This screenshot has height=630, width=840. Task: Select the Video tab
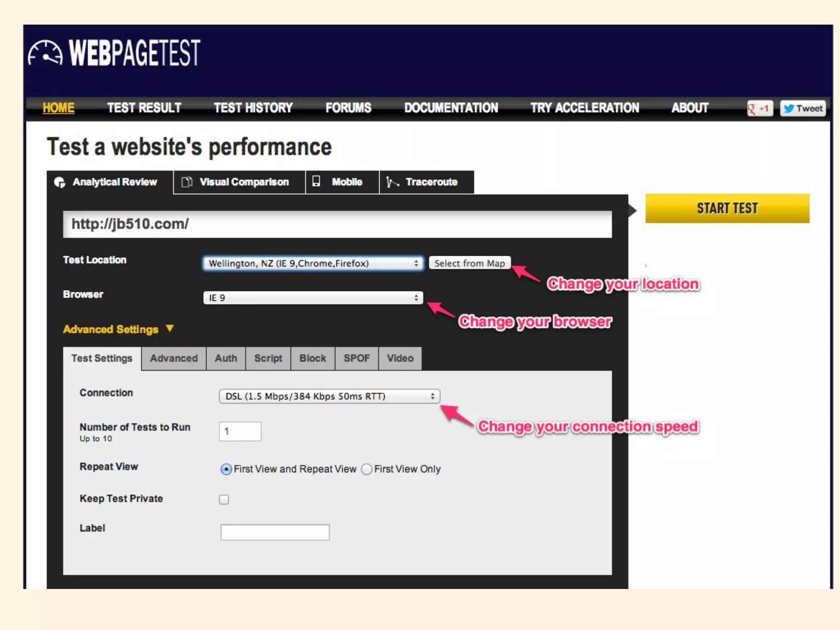pyautogui.click(x=400, y=358)
